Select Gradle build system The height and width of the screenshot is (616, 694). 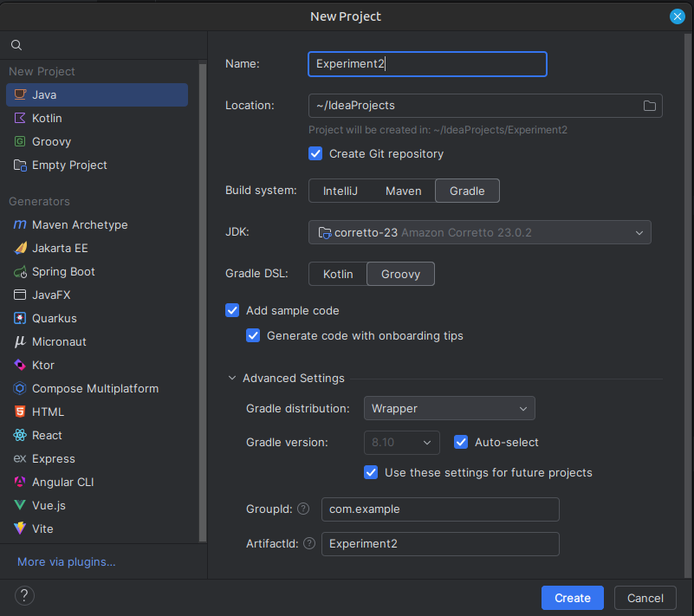[x=467, y=191]
